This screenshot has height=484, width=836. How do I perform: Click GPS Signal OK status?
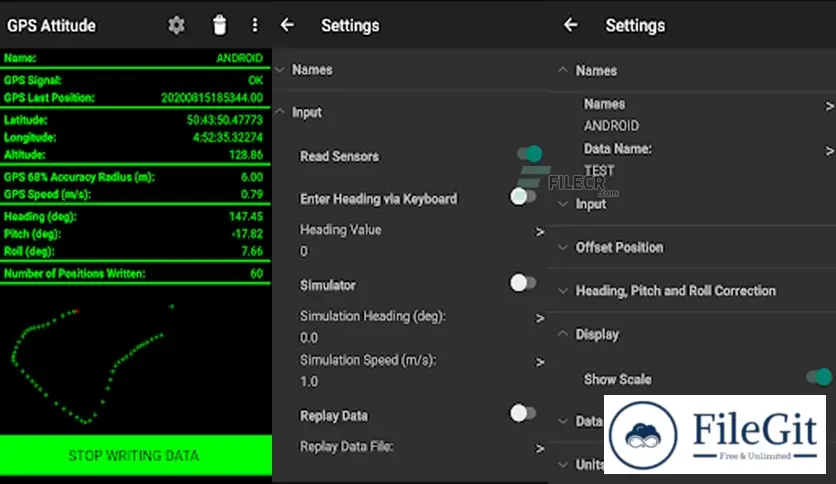[255, 80]
